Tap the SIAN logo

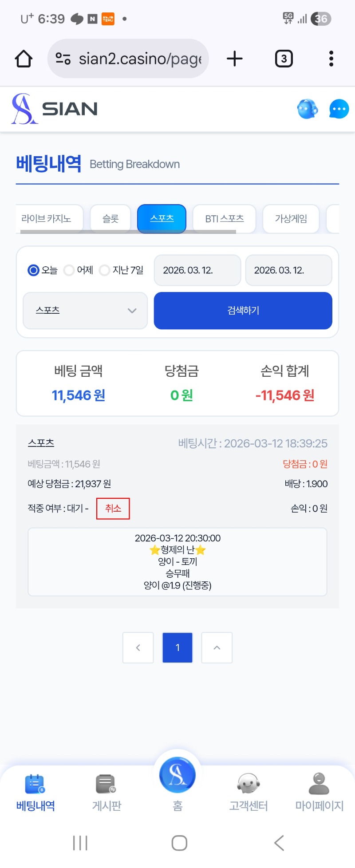[55, 109]
